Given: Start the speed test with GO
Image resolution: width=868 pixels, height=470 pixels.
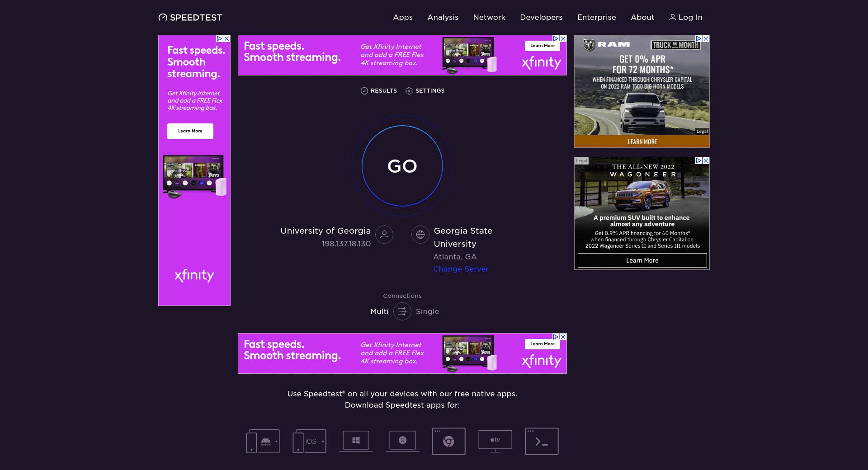Looking at the screenshot, I should tap(402, 166).
